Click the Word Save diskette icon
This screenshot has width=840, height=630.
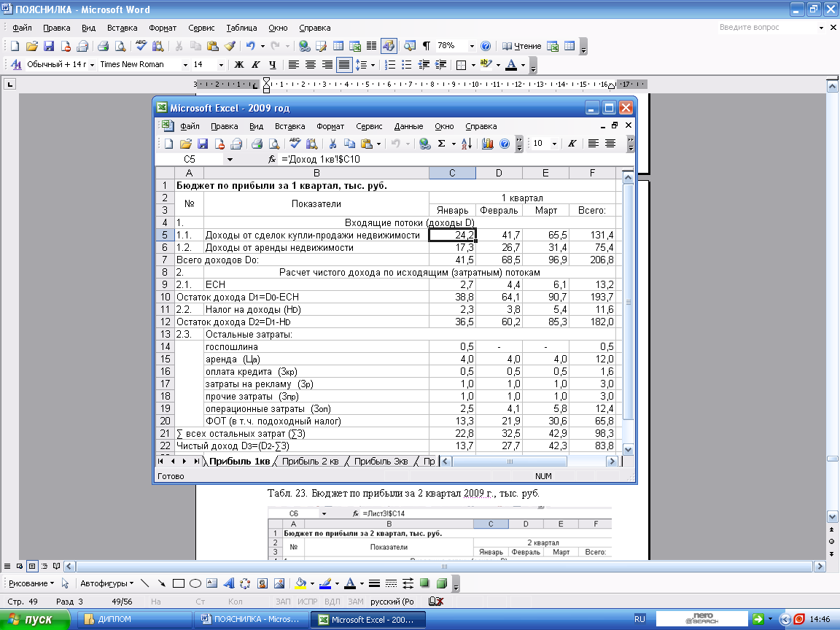coord(49,46)
